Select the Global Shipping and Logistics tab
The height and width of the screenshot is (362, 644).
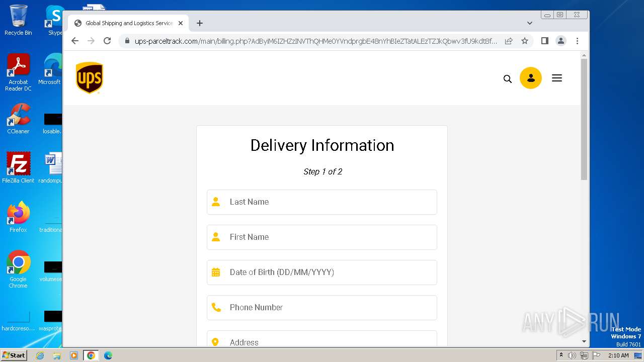(128, 23)
